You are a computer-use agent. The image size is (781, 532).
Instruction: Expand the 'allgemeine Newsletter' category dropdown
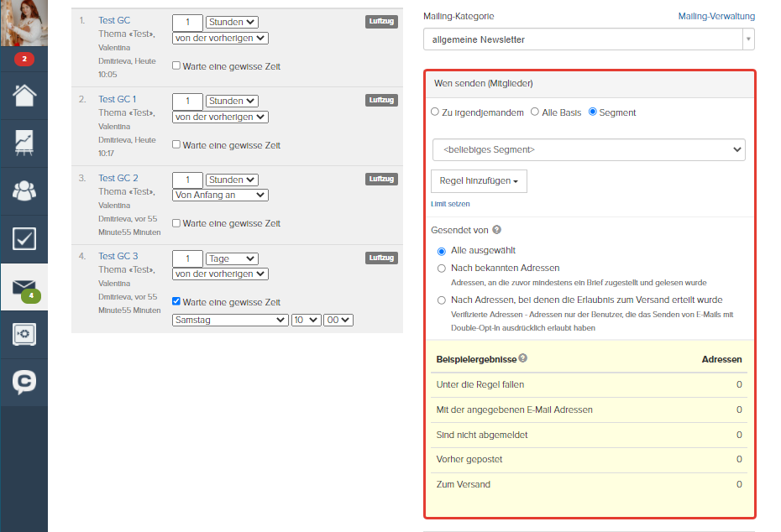click(589, 39)
